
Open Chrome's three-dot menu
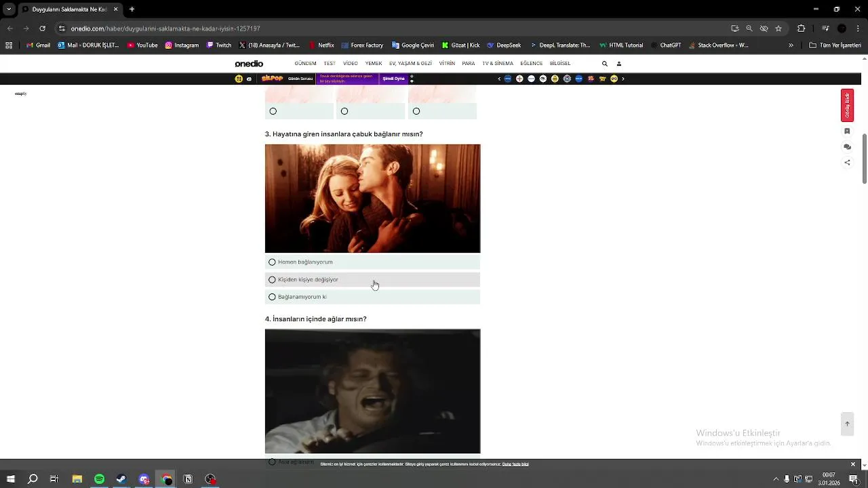(858, 28)
